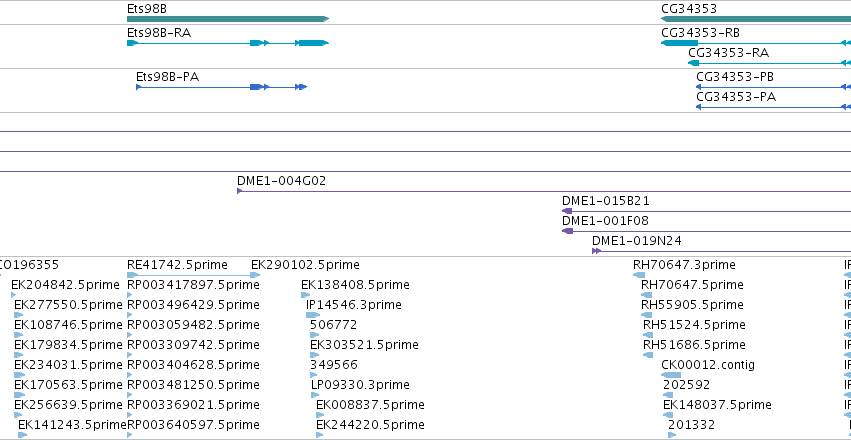Click the CK00012.contig feature bar
This screenshot has height=440, width=851.
pos(671,375)
